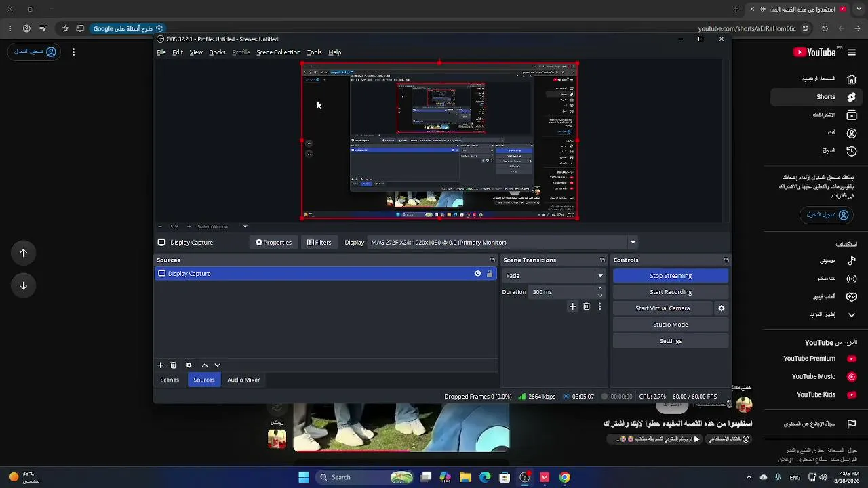Click the Chrome address bar URL
The image size is (868, 488).
click(x=747, y=28)
